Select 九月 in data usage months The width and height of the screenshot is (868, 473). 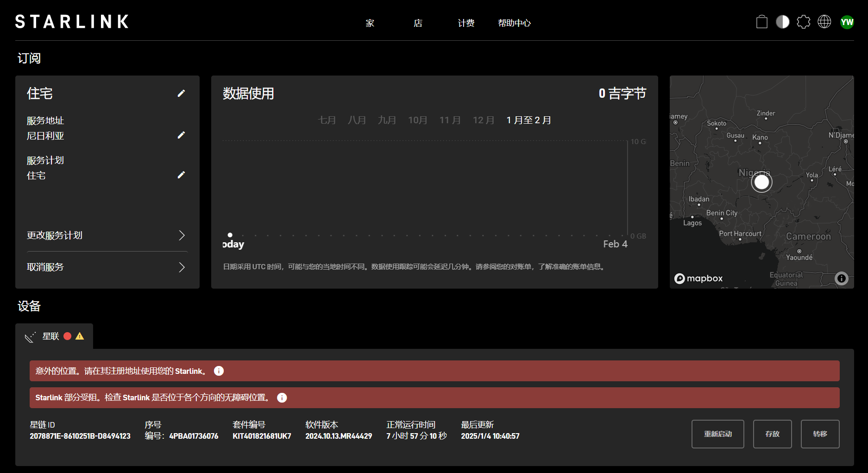(387, 120)
